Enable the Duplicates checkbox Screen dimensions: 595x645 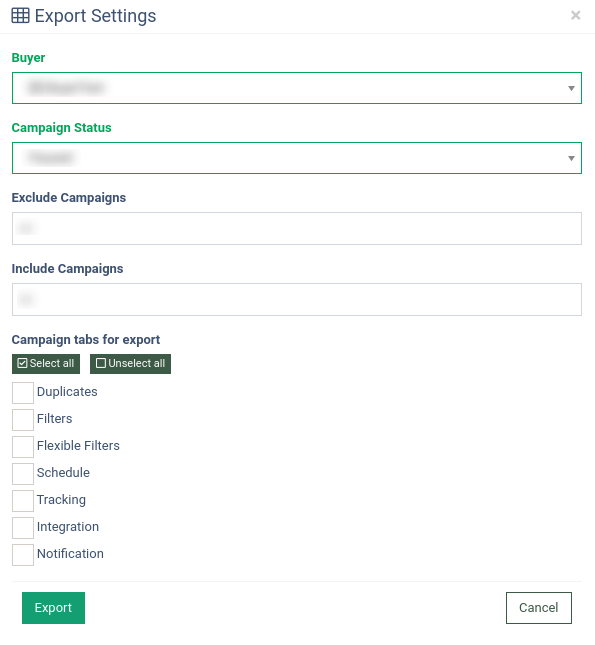click(x=23, y=393)
